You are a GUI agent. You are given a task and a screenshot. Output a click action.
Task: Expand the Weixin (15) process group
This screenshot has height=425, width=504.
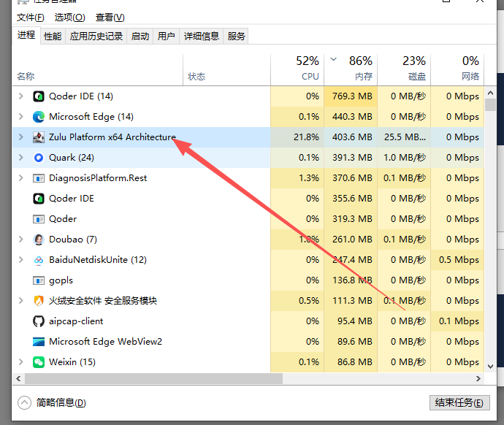point(21,362)
